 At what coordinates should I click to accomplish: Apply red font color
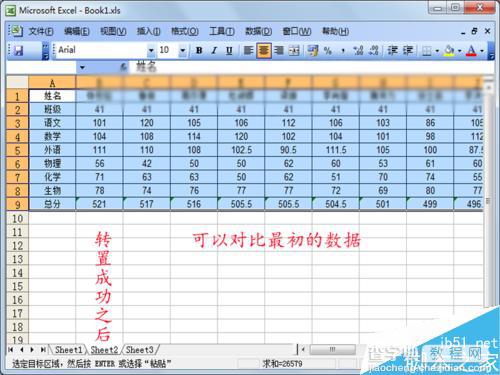(471, 51)
